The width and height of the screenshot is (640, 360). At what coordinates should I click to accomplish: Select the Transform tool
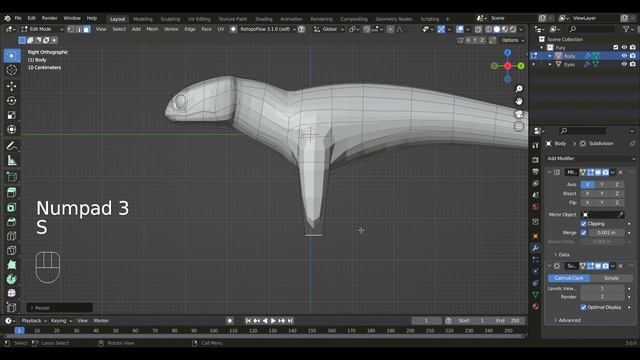(12, 130)
